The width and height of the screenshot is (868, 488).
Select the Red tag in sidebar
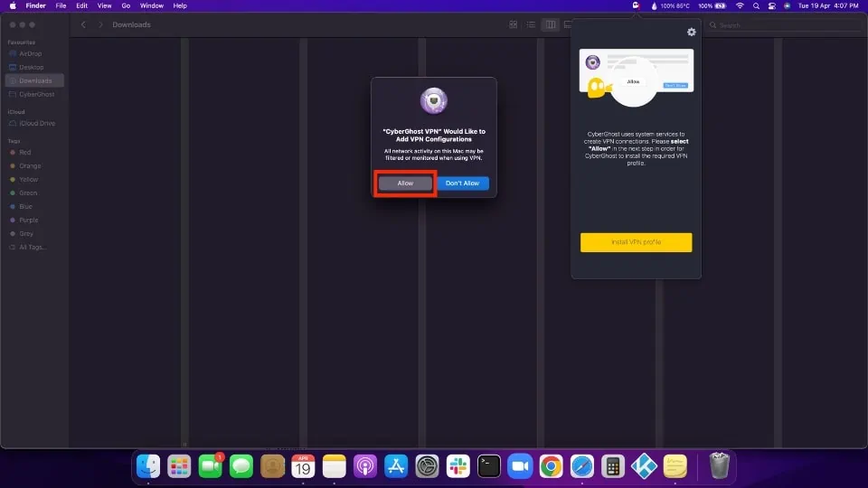[34, 152]
